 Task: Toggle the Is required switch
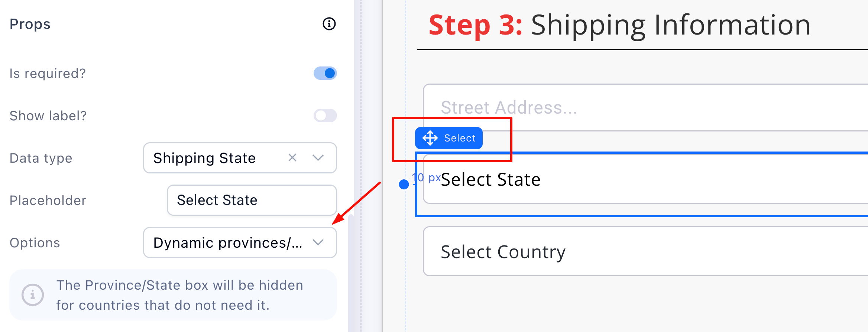(325, 73)
